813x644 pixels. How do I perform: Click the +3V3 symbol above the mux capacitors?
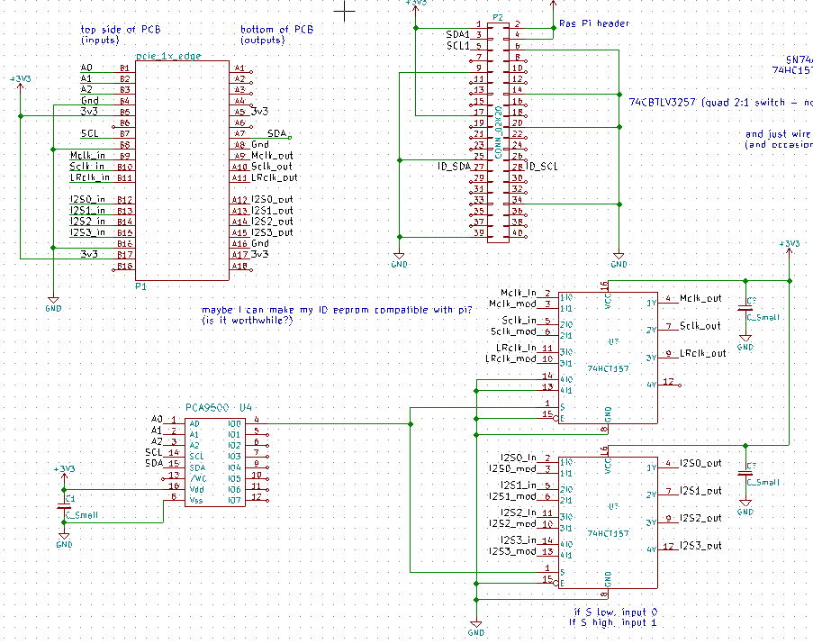tap(790, 248)
